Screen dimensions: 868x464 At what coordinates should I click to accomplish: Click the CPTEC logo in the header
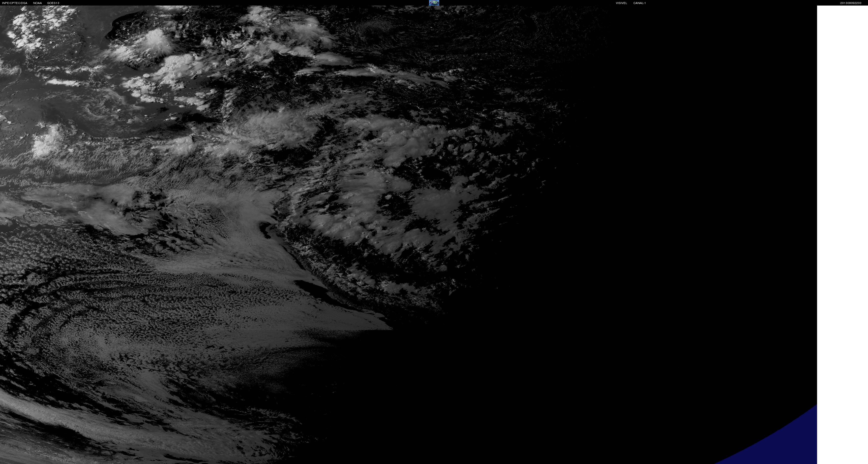tap(434, 3)
